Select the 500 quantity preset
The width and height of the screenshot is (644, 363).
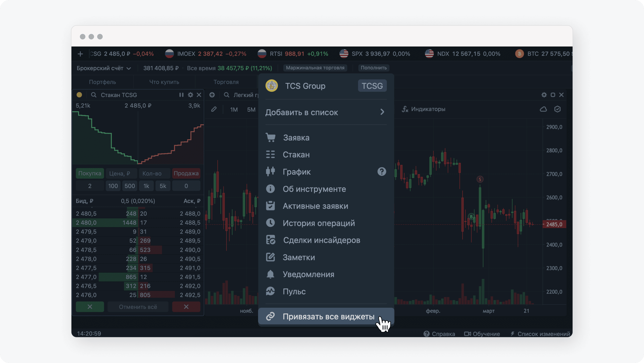[x=130, y=186]
